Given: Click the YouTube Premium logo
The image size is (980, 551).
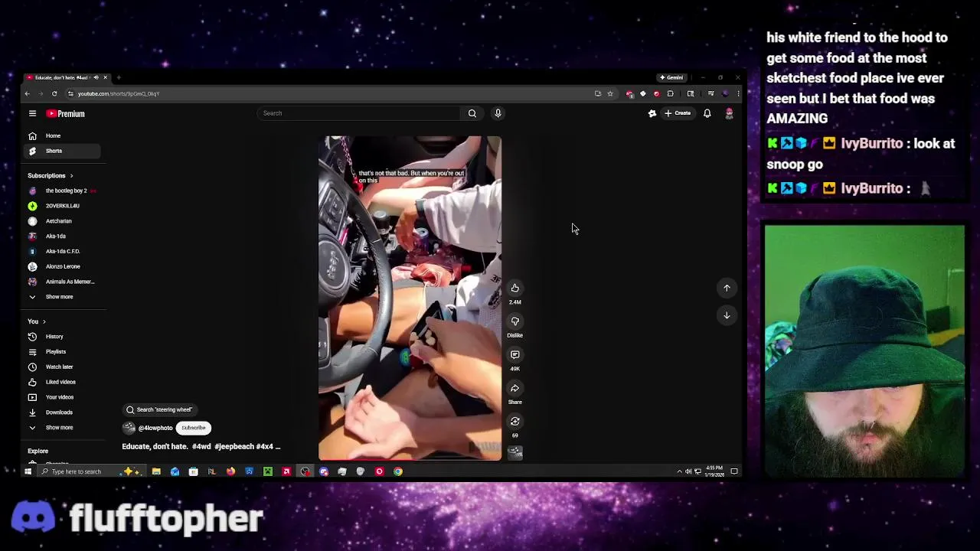Looking at the screenshot, I should click(65, 113).
